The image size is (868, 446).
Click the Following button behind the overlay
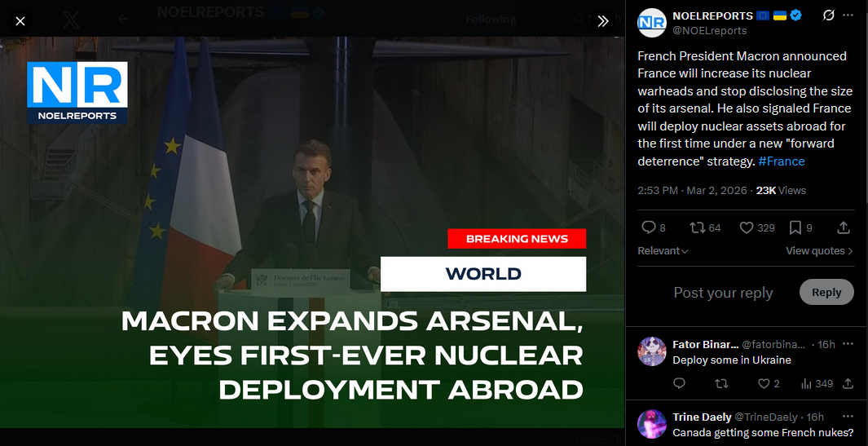tap(491, 20)
